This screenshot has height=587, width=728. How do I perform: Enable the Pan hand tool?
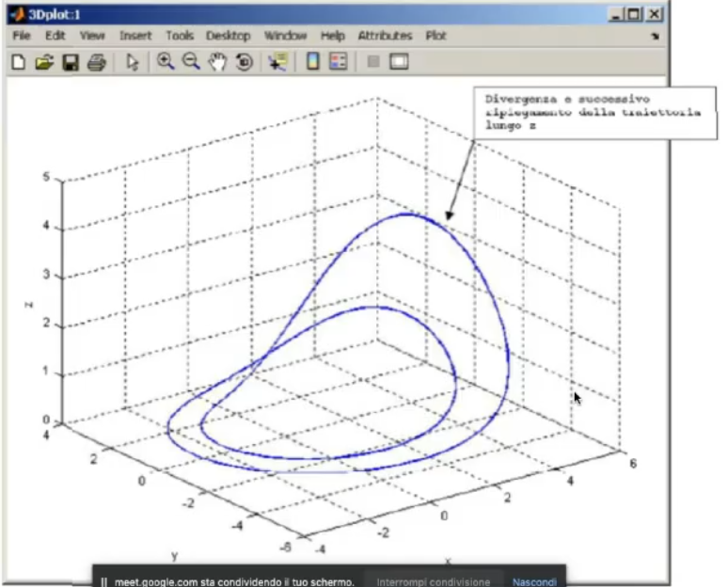click(x=217, y=62)
